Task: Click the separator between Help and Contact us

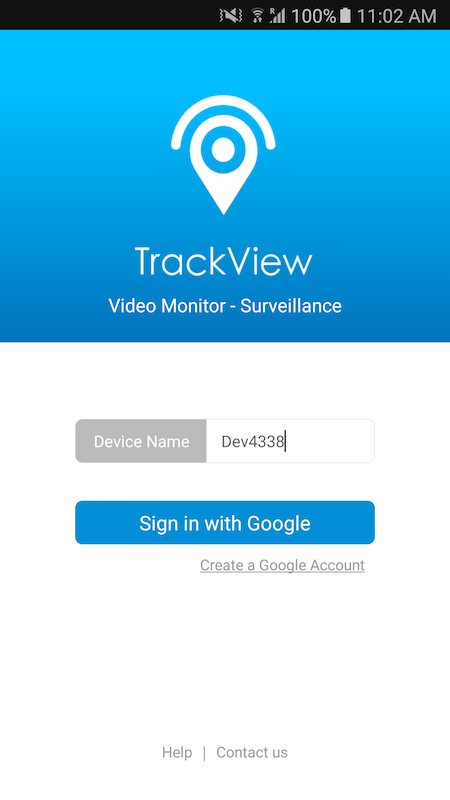Action: [205, 753]
